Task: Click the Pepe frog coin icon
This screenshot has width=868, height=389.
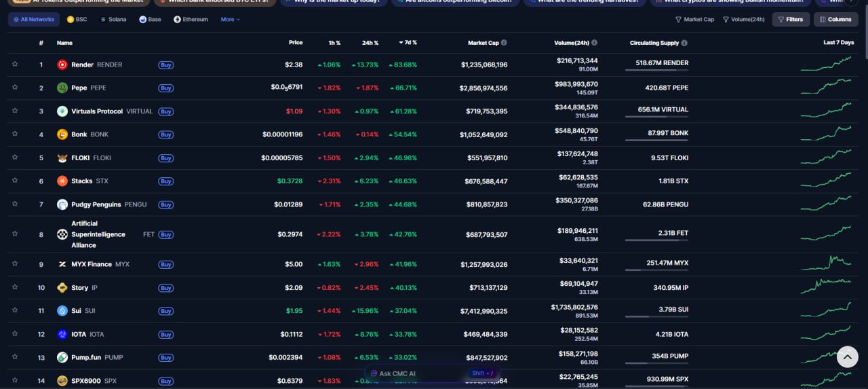Action: pos(62,88)
